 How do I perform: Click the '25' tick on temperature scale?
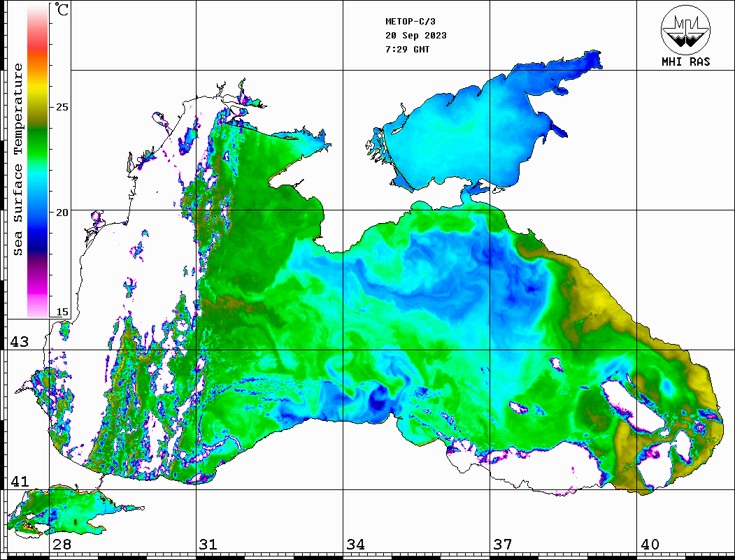(x=62, y=107)
